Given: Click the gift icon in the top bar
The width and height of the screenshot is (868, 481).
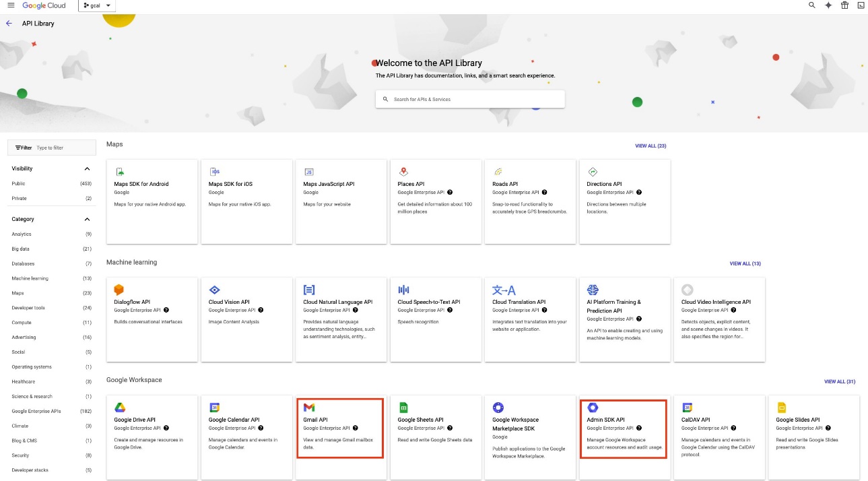Looking at the screenshot, I should click(844, 5).
